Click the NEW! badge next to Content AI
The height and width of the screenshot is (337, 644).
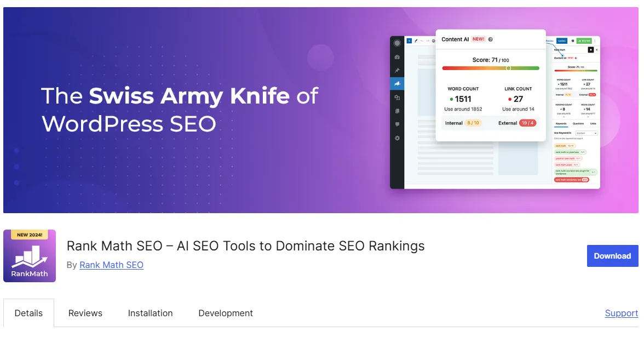[479, 39]
